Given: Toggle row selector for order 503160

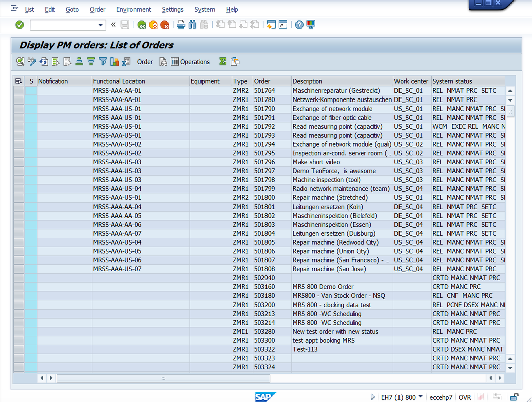Looking at the screenshot, I should (x=19, y=287).
